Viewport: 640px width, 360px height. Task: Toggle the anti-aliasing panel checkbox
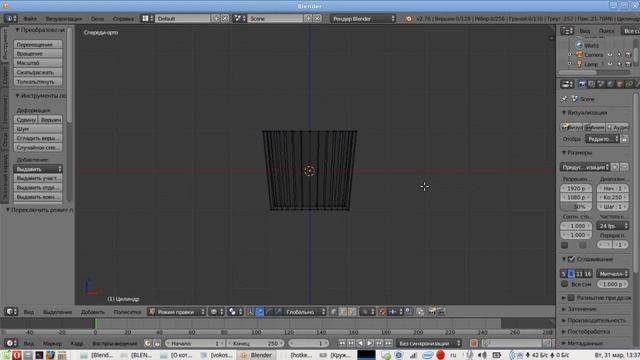(x=571, y=259)
